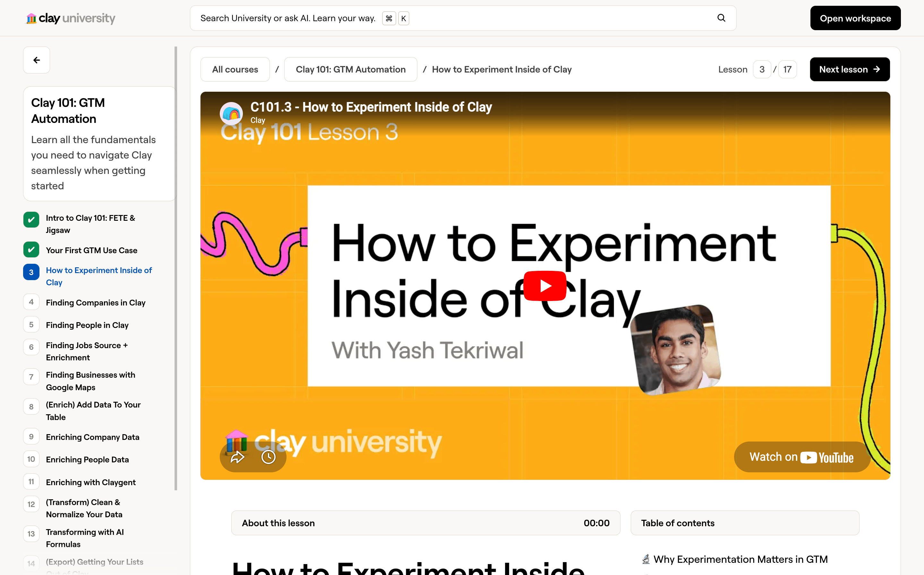Click the Next lesson button
The width and height of the screenshot is (924, 575).
point(850,70)
